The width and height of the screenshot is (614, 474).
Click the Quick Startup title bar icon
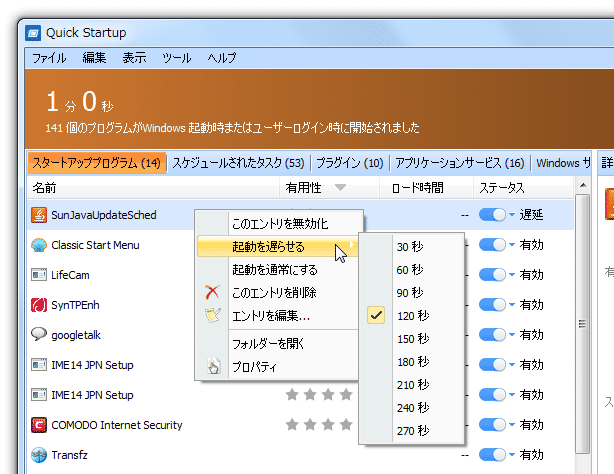33,33
